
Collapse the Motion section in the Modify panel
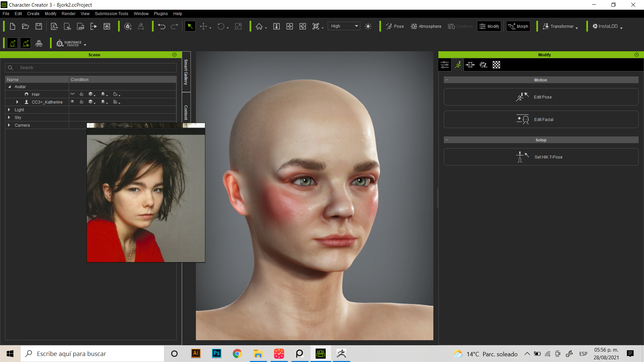(447, 80)
